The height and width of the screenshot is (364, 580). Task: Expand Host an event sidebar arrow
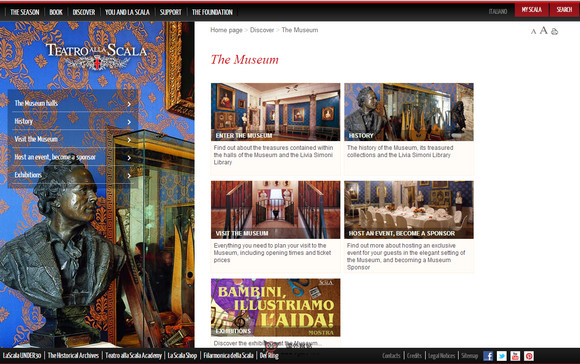coord(129,158)
